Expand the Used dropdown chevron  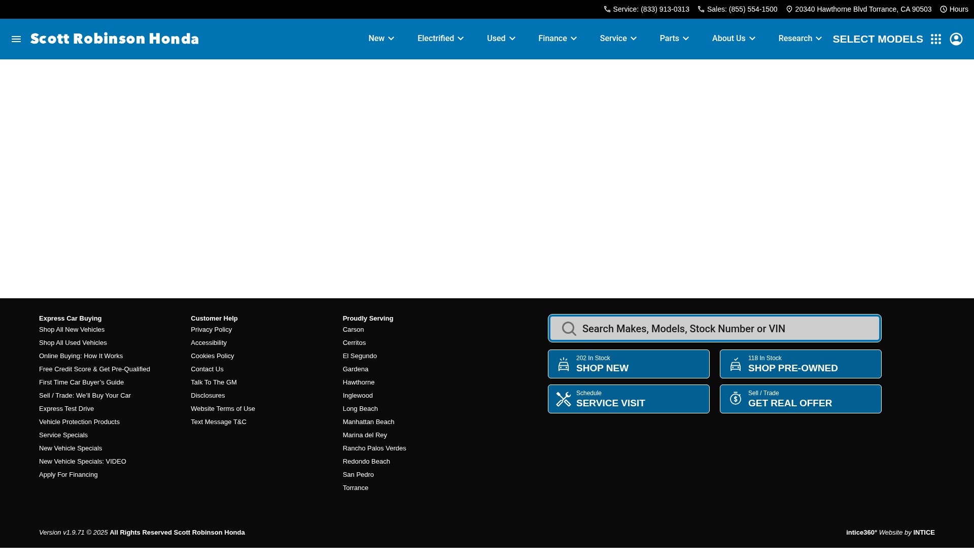point(512,39)
